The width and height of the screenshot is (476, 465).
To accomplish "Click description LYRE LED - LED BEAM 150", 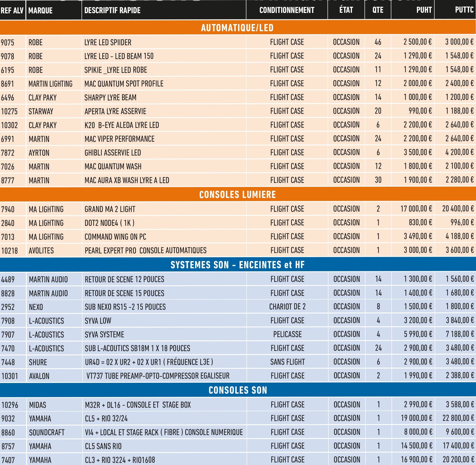I will point(119,56).
